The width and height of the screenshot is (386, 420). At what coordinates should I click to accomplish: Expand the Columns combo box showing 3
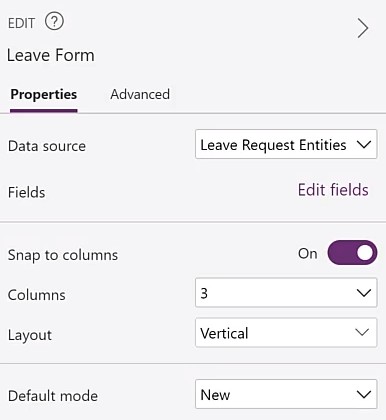(x=286, y=293)
